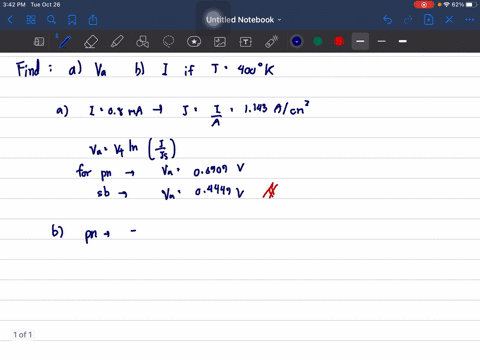Go back with the left chevron
Viewport: 480px width, 360px height.
coord(10,20)
